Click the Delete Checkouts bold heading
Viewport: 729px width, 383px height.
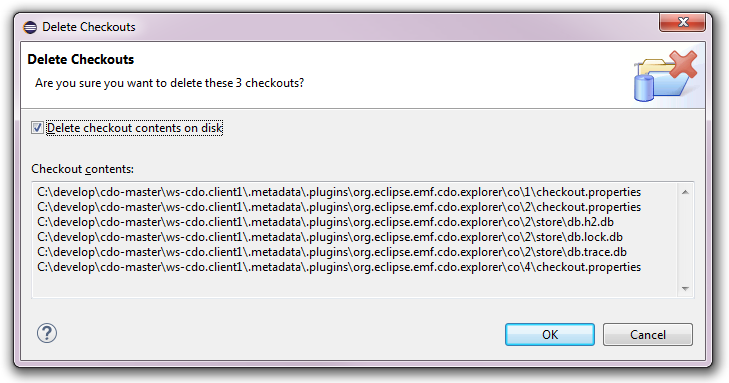coord(80,59)
